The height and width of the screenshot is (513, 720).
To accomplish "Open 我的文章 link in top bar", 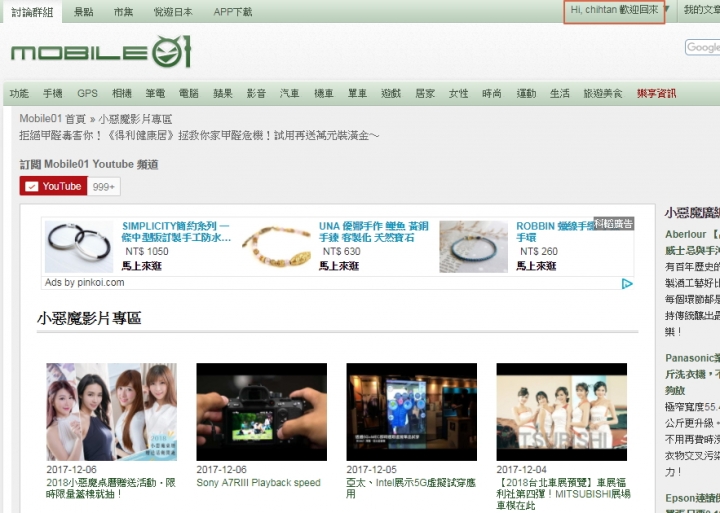I will coord(702,10).
